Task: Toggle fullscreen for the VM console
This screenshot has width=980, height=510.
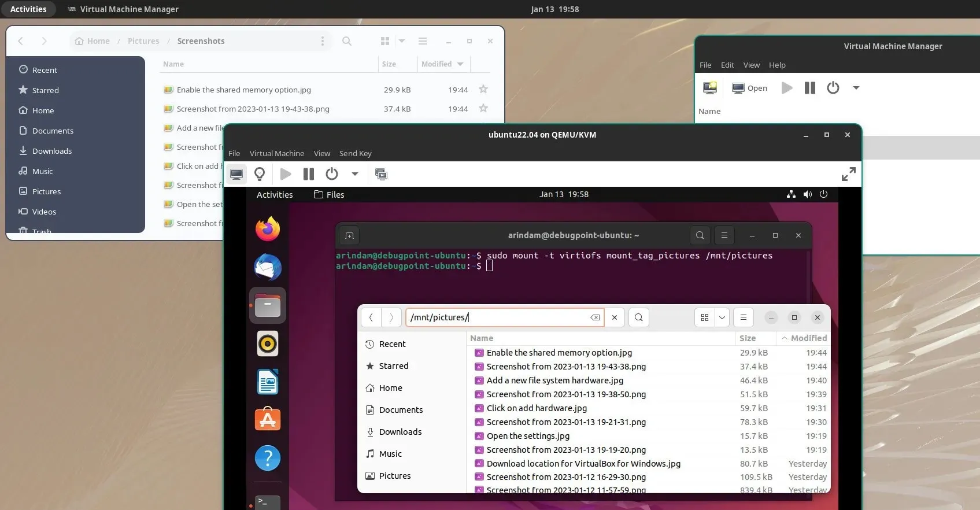Action: click(848, 174)
